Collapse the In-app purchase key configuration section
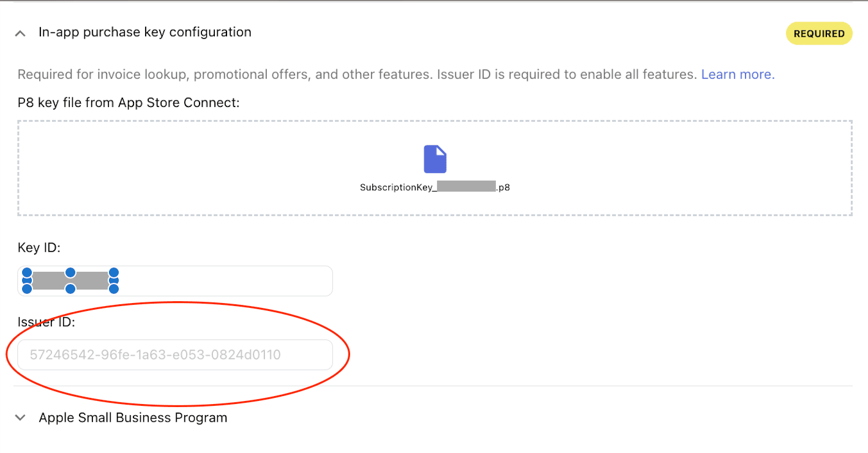This screenshot has height=453, width=868. click(x=20, y=33)
